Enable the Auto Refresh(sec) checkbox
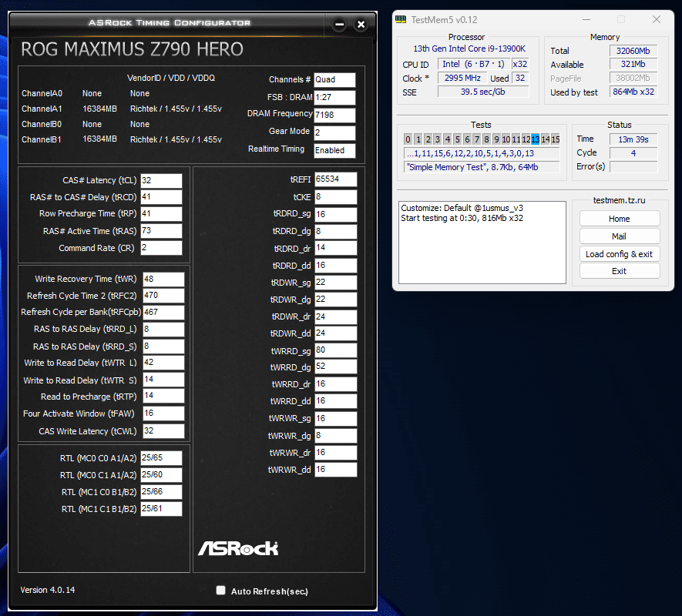Viewport: 682px width, 616px height. (221, 590)
